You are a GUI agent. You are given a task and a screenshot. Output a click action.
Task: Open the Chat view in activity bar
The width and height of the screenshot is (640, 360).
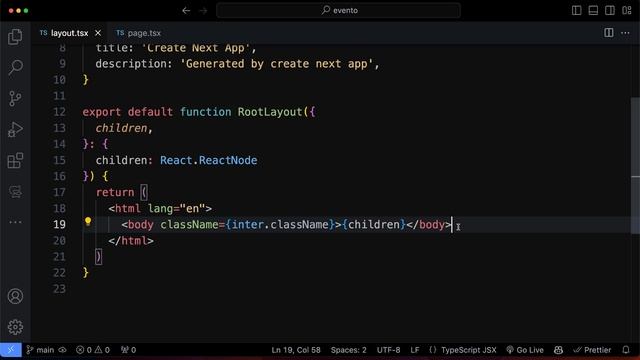point(15,191)
